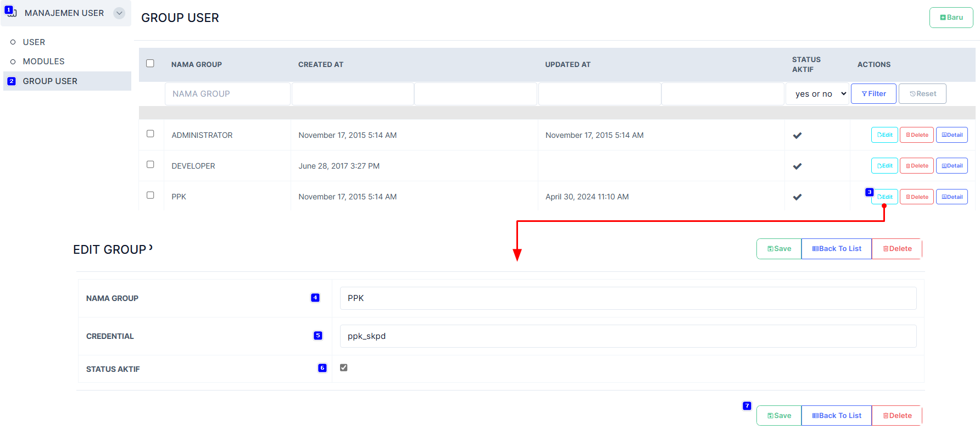Click Back To List below the edit form
This screenshot has width=980, height=429.
(837, 416)
